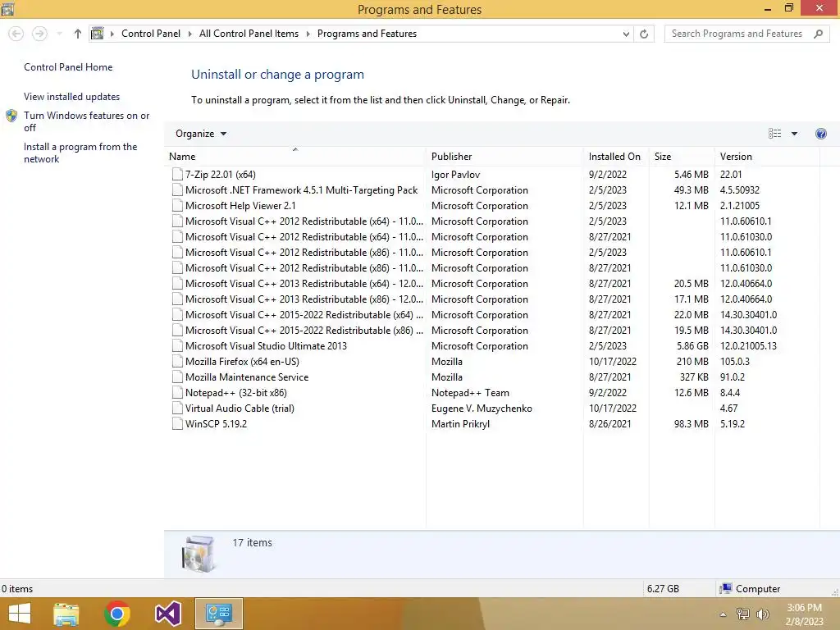Click the Martin Prikryl publisher cell
The image size is (840, 630).
coord(460,423)
